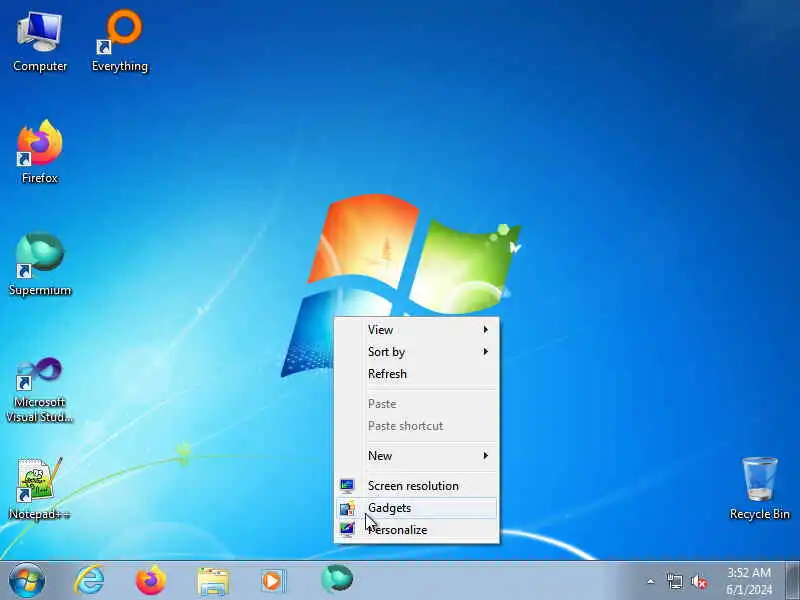This screenshot has width=800, height=600.
Task: Show hidden tray icons arrow
Action: coord(651,581)
